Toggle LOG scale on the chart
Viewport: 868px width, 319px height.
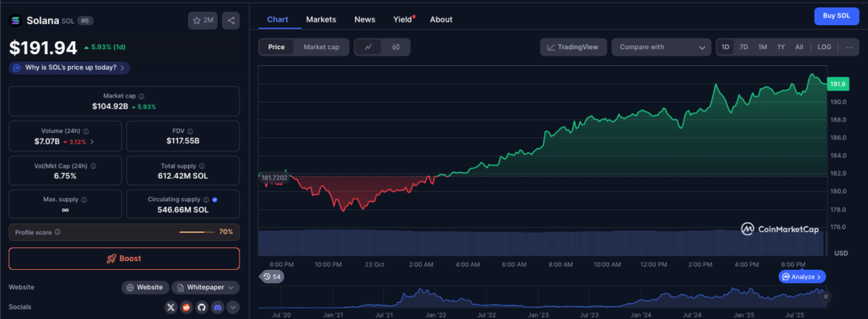pyautogui.click(x=824, y=47)
